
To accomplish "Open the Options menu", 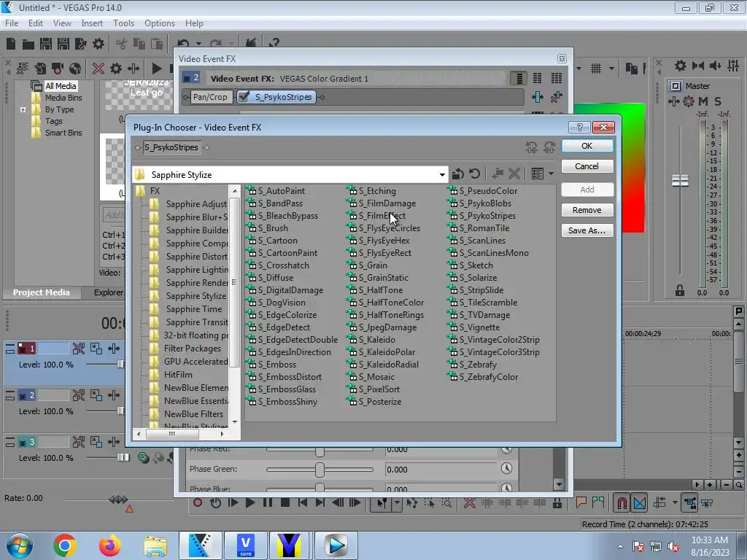I will pos(160,23).
